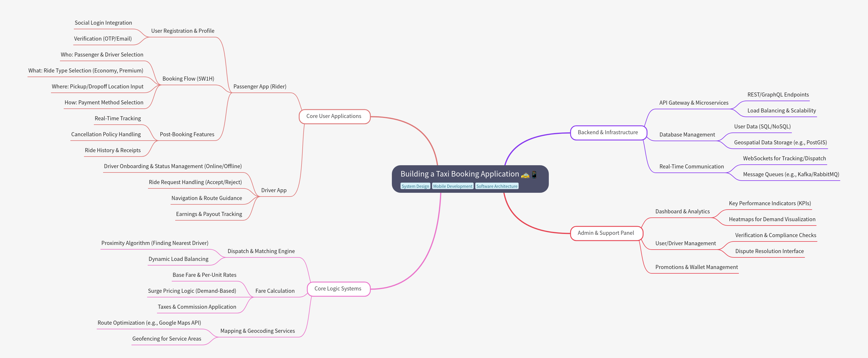The height and width of the screenshot is (358, 868).
Task: Select the REST/GraphQL Endpoints leaf
Action: (x=778, y=95)
